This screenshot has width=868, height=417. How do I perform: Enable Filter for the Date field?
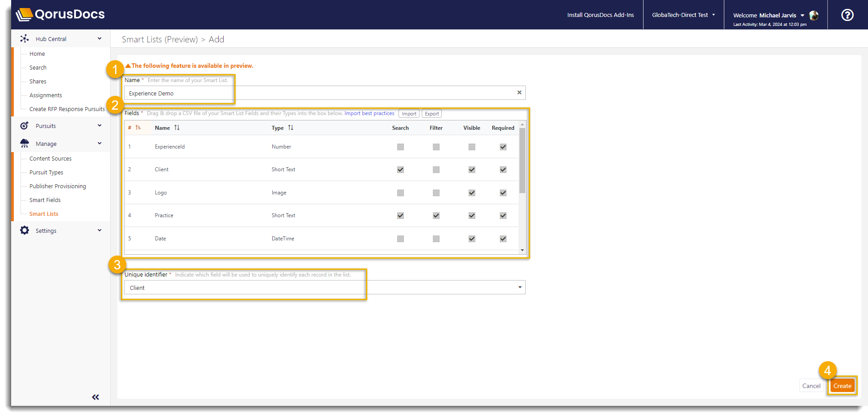(x=436, y=239)
